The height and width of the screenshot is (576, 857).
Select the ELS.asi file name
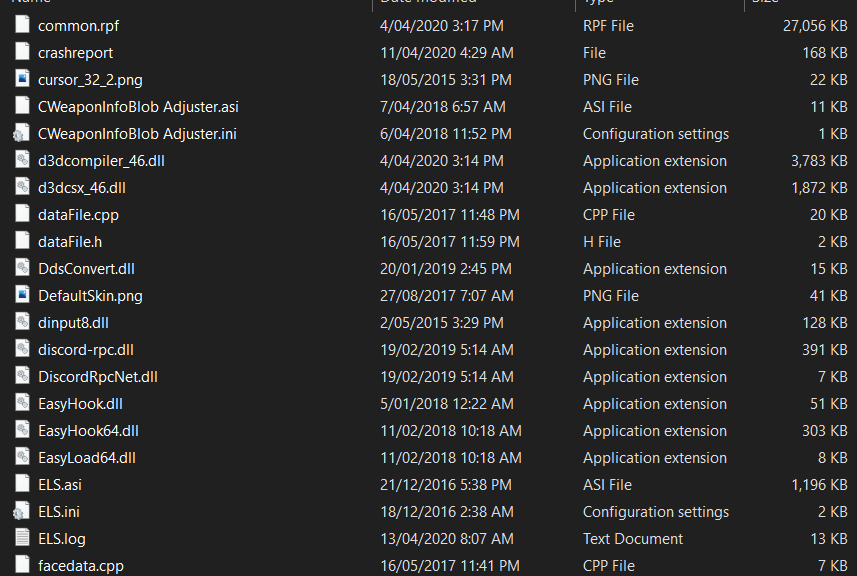[x=60, y=484]
